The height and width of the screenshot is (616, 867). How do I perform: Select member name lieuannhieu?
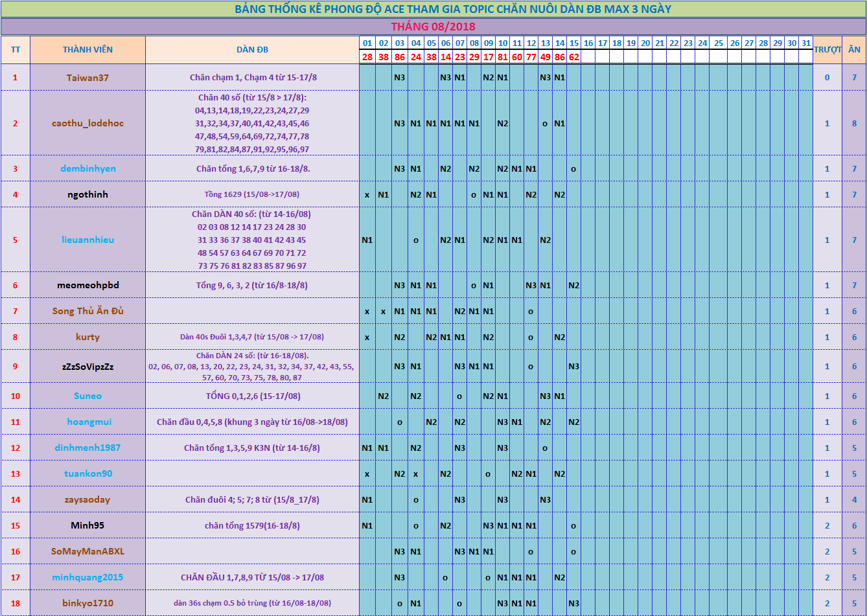tap(87, 240)
